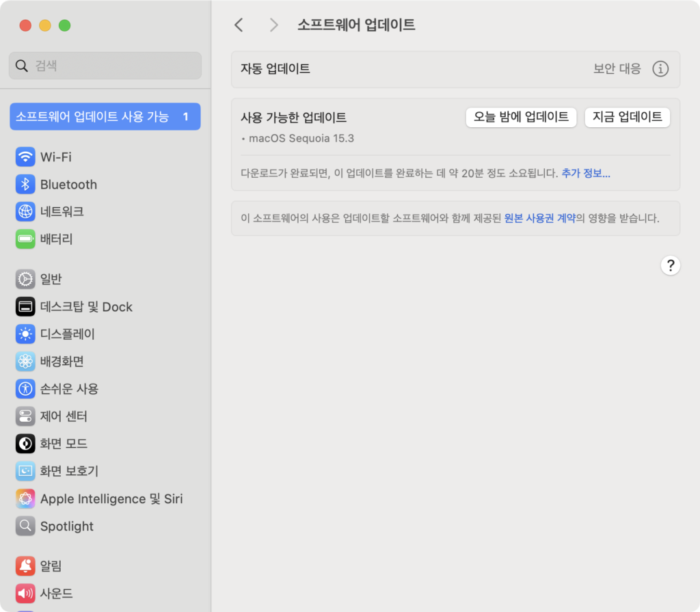Click the info icon beside 보안 대응
The image size is (700, 612).
coord(660,69)
